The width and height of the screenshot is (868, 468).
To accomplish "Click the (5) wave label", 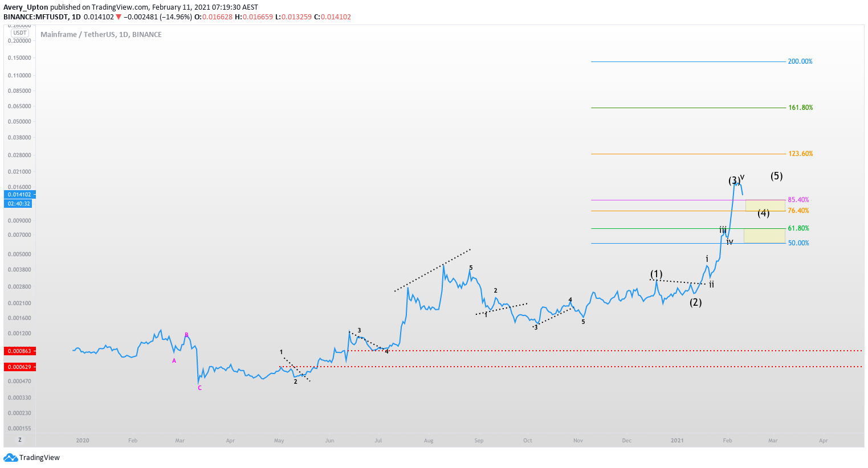I will pyautogui.click(x=776, y=176).
